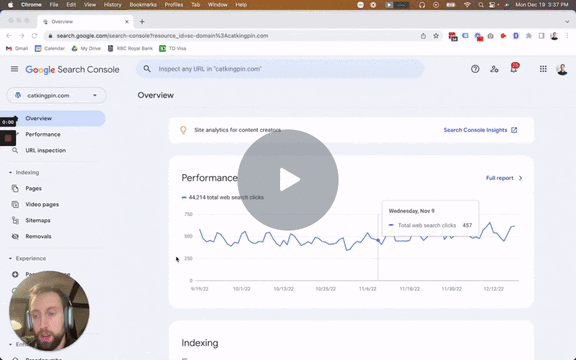This screenshot has width=576, height=360.
Task: Open the notifications bell icon
Action: [514, 69]
